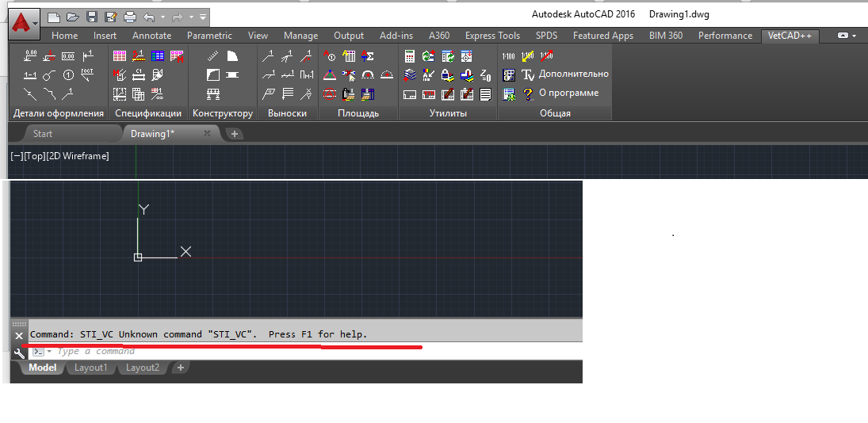Select the ГОСТ mark tool
This screenshot has height=423, width=868.
pos(87,74)
